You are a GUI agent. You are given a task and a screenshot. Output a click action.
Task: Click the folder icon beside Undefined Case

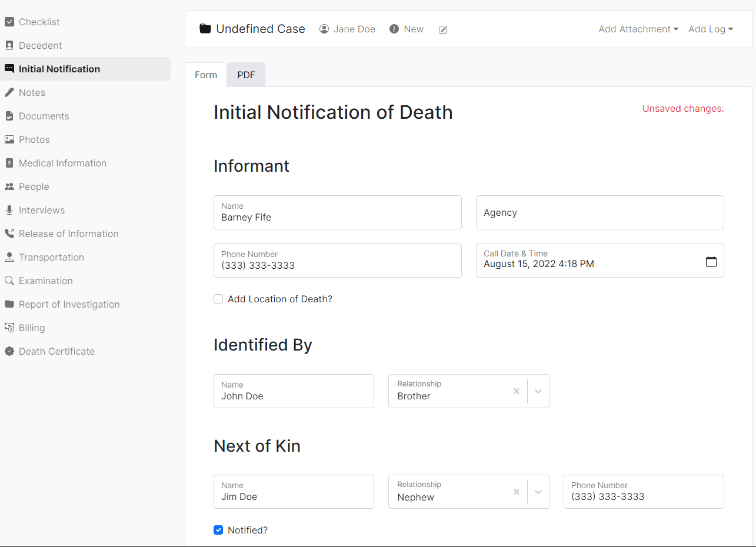tap(204, 28)
